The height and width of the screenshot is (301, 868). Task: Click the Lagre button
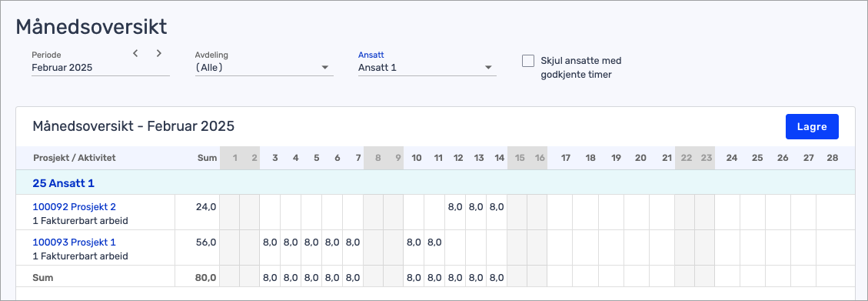pyautogui.click(x=812, y=126)
